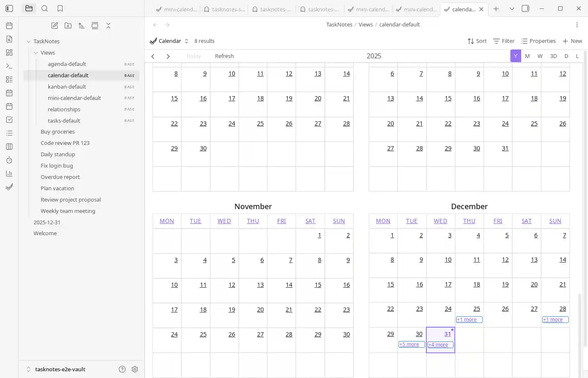Click the help icon beside vault name
This screenshot has width=588, height=378.
[122, 369]
